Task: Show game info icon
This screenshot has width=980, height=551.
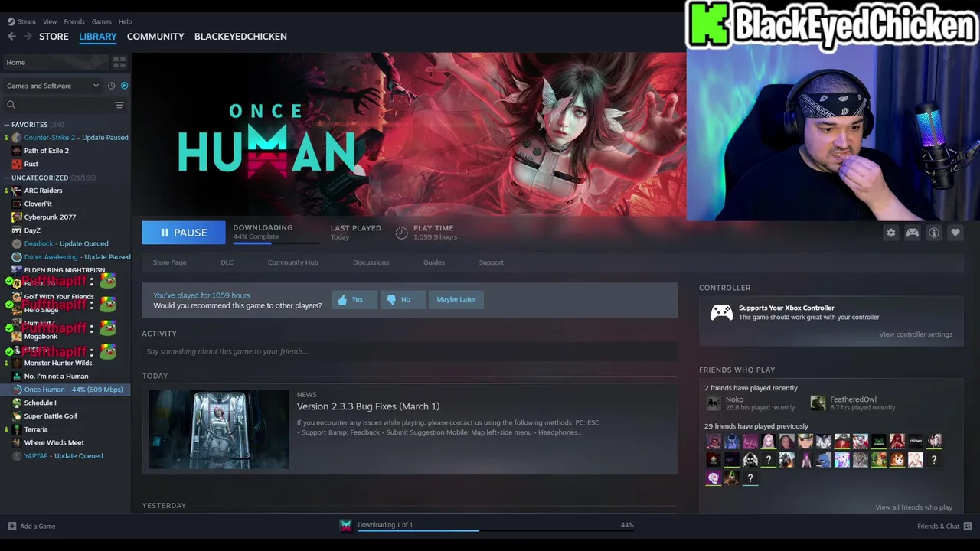Action: coord(934,233)
